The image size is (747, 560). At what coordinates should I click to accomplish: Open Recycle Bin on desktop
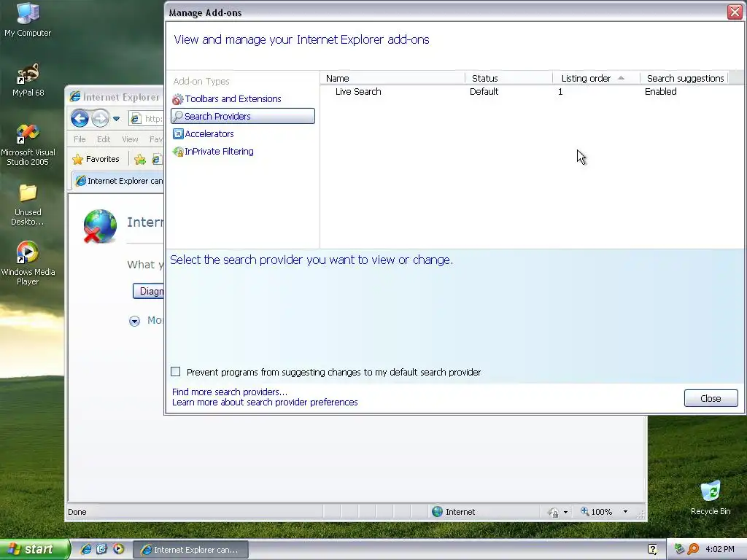pos(711,498)
